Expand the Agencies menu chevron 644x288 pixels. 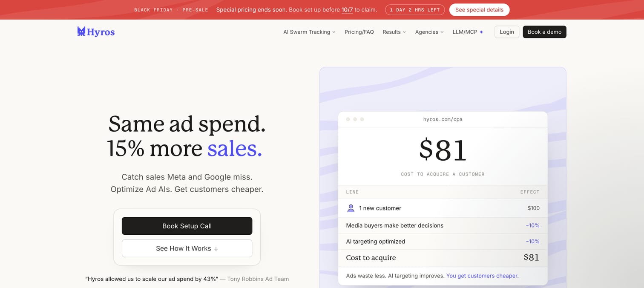tap(442, 32)
